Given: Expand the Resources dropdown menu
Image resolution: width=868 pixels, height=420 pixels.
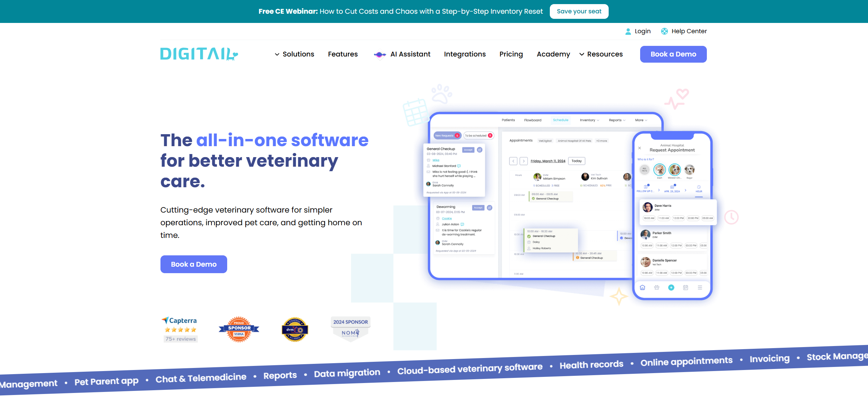Looking at the screenshot, I should click(601, 54).
